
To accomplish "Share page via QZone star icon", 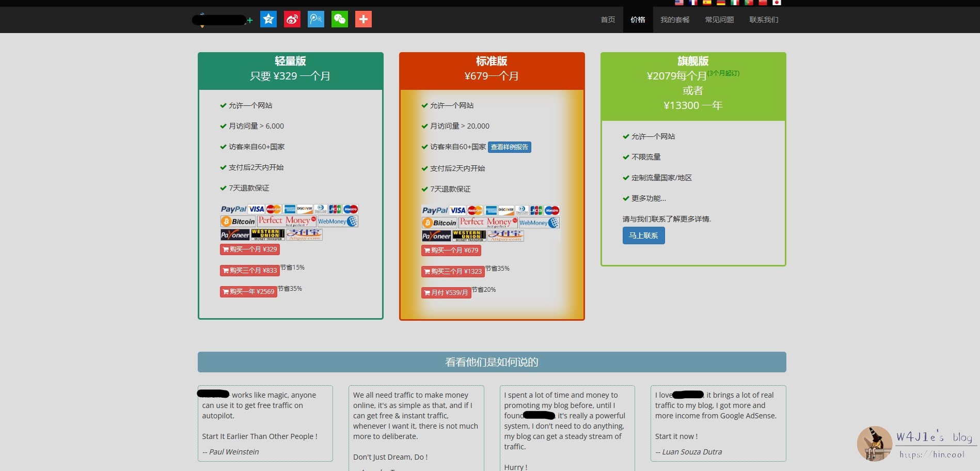I will coord(268,20).
